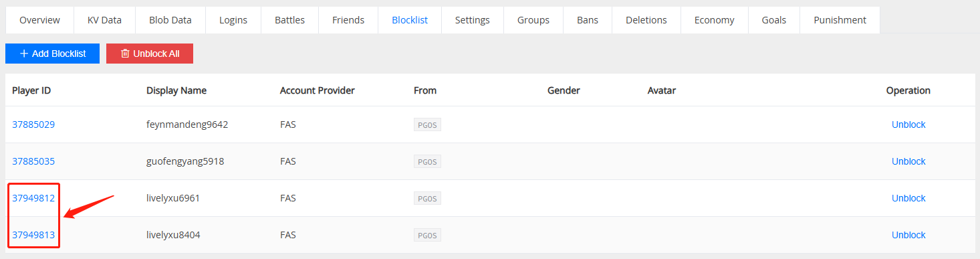
Task: Go to the Friends tab
Action: [348, 20]
